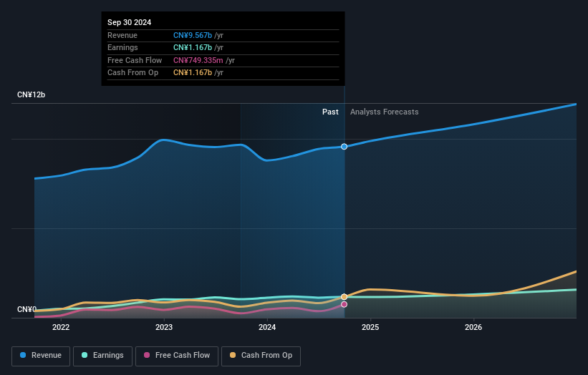Click the 2025 x-axis label
The width and height of the screenshot is (588, 375).
(x=370, y=328)
